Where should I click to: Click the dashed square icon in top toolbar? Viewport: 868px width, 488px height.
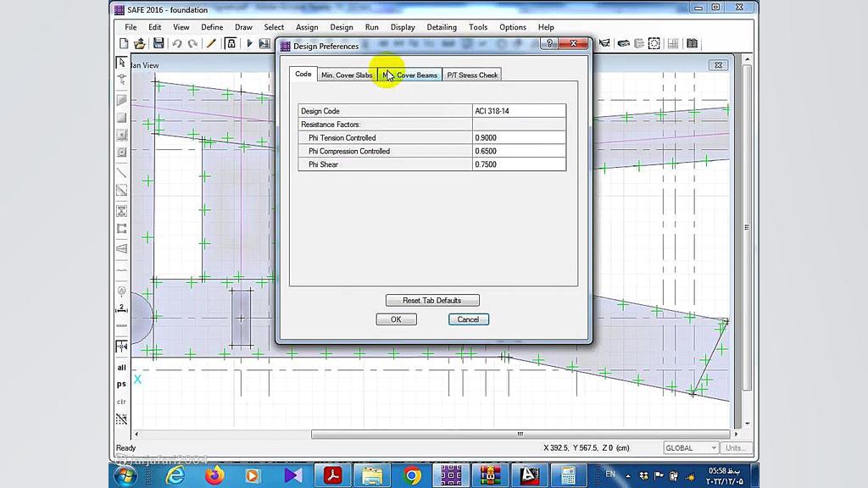pyautogui.click(x=654, y=43)
